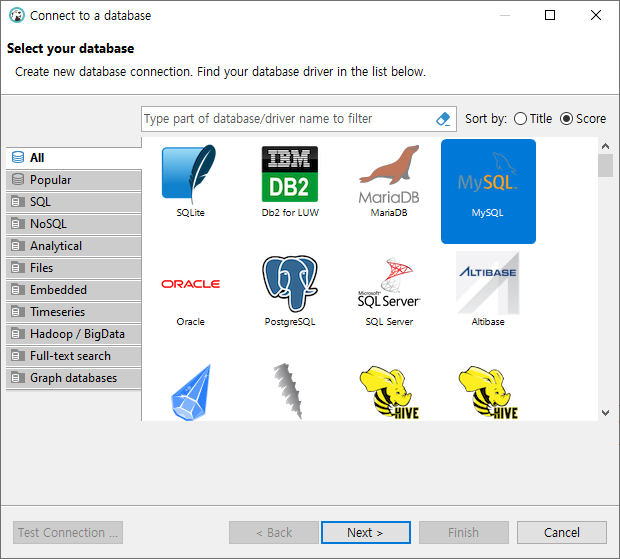Sort drivers by Title
Viewport: 620px width, 559px height.
(x=533, y=119)
